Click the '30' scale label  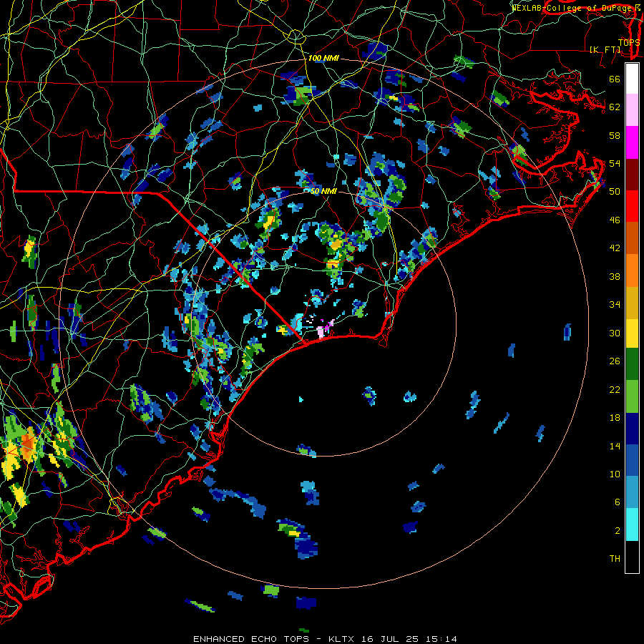(615, 333)
